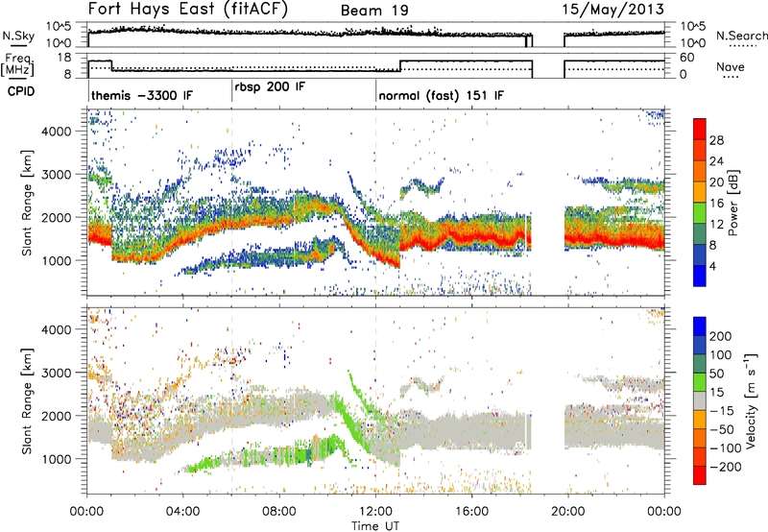Viewport: 768px width, 532px height.
Task: Click the 'rbsp 200 IF' CPID marker
Action: point(270,87)
